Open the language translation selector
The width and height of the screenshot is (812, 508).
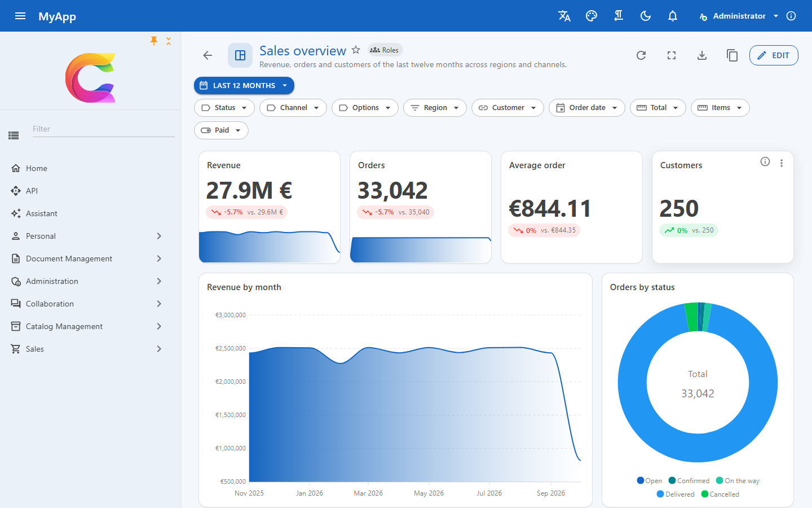click(564, 16)
